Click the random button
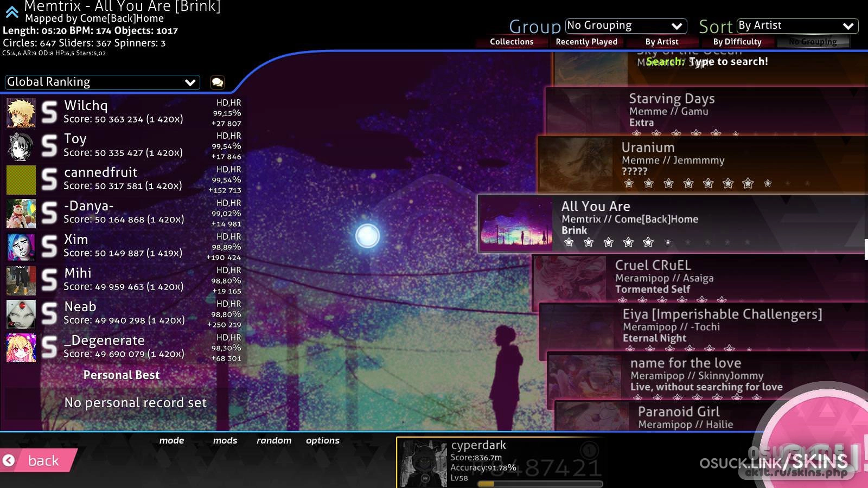The width and height of the screenshot is (868, 488). [274, 440]
